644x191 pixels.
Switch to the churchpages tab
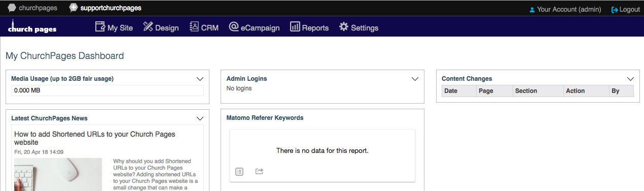coord(32,8)
